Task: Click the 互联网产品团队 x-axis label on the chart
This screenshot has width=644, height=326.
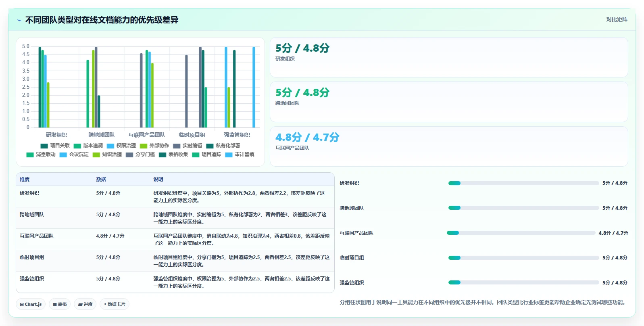Action: tap(147, 135)
